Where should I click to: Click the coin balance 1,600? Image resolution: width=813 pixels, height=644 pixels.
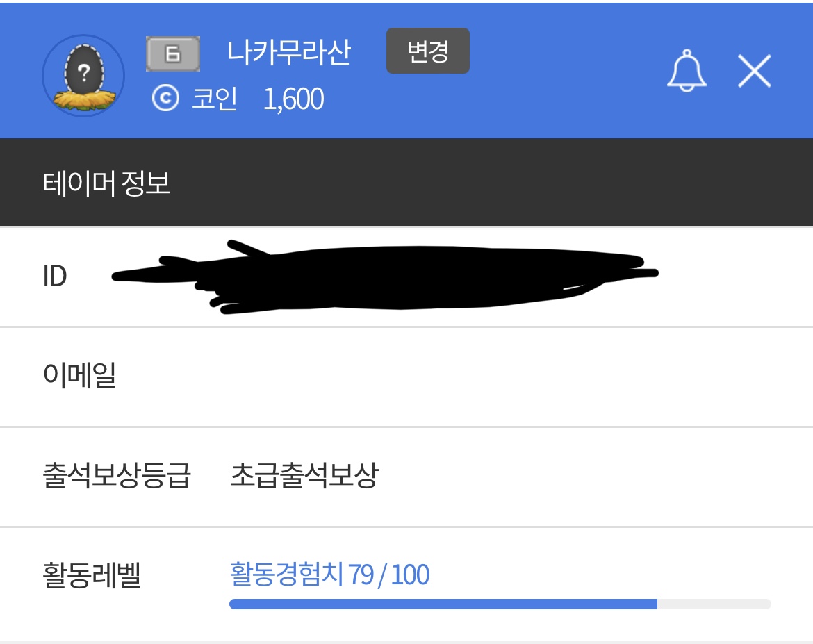pos(293,99)
